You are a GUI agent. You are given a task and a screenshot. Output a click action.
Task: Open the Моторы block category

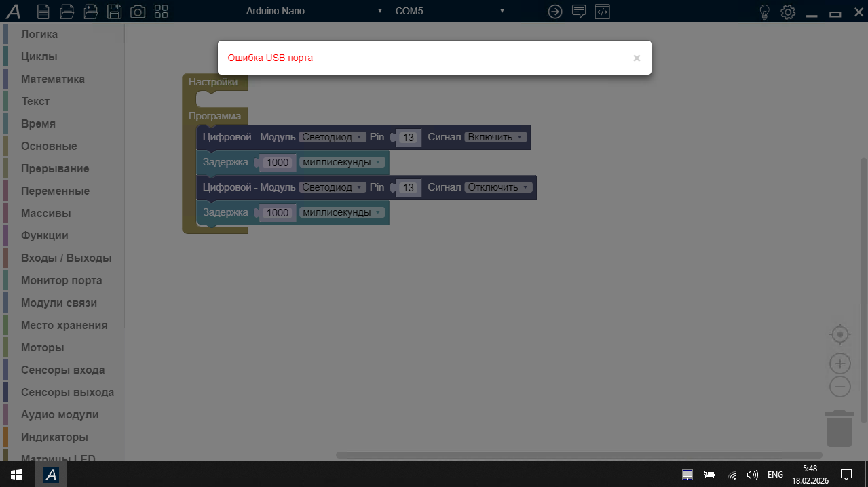click(x=42, y=347)
